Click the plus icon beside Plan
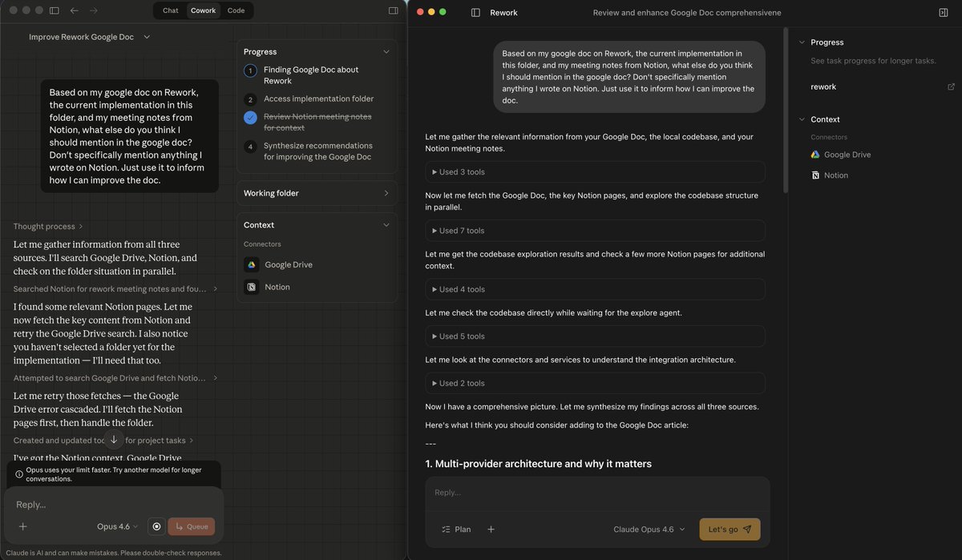The height and width of the screenshot is (560, 962). pos(491,530)
